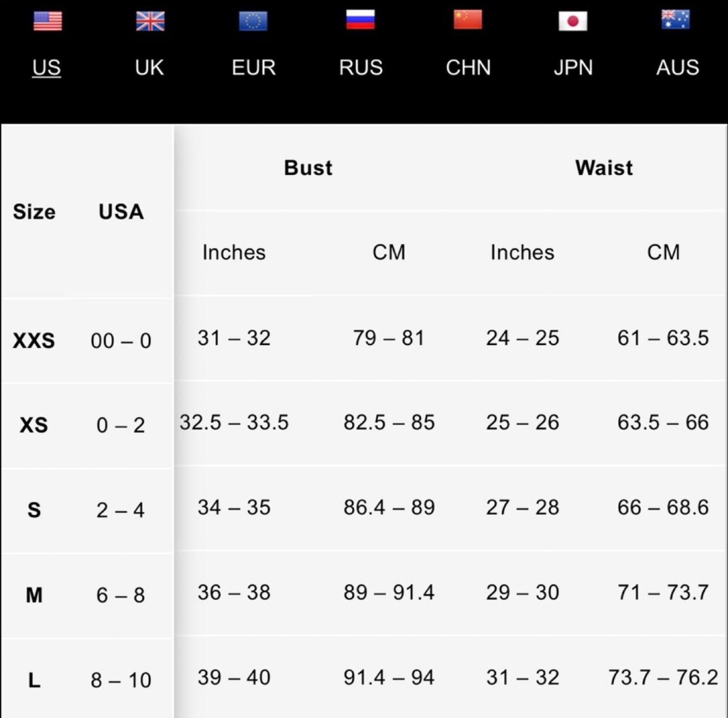Click the L size row label
The height and width of the screenshot is (718, 728).
pos(34,680)
